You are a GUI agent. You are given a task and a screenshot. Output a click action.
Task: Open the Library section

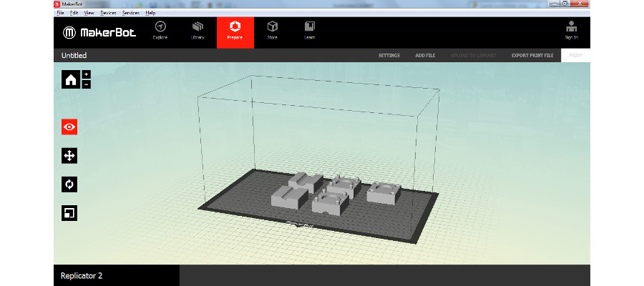point(197,30)
